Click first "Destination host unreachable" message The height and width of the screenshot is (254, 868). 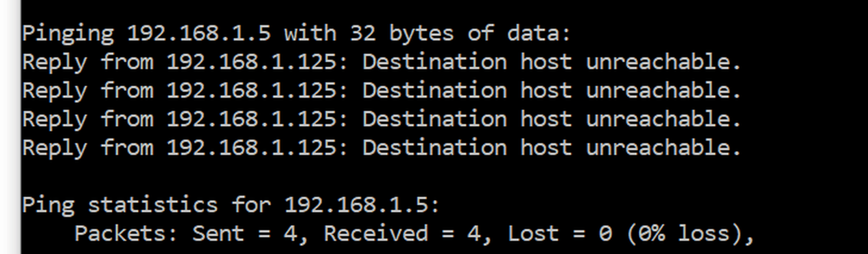551,62
